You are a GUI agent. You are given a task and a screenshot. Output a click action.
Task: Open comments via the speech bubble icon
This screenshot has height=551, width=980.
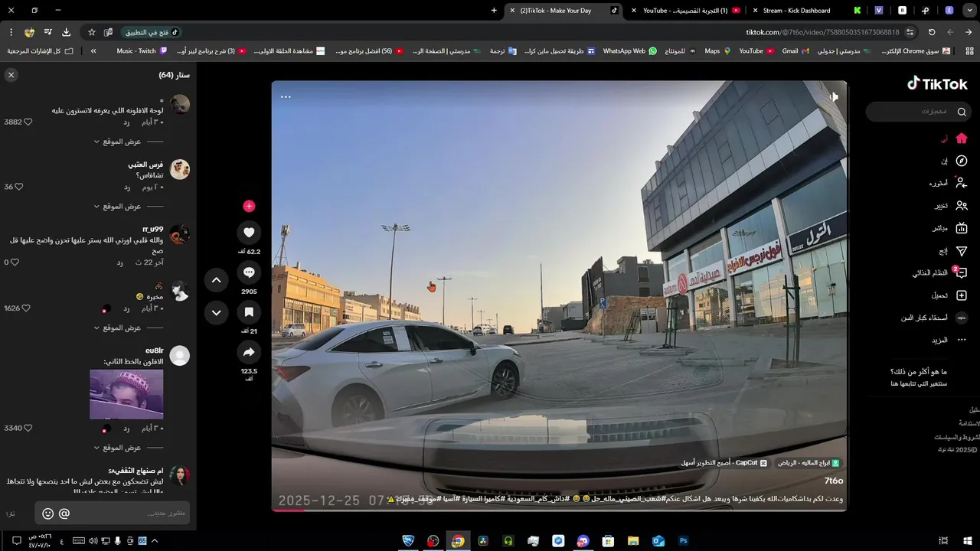coord(249,272)
